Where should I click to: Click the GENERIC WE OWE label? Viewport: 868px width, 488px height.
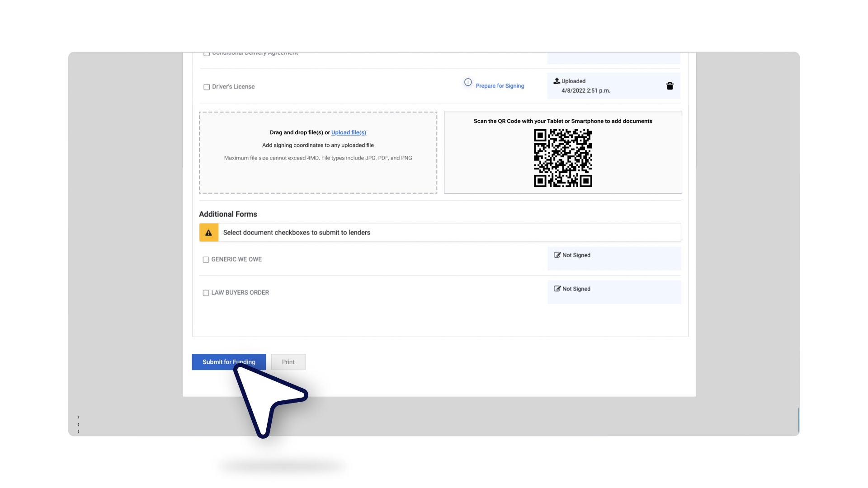click(236, 259)
